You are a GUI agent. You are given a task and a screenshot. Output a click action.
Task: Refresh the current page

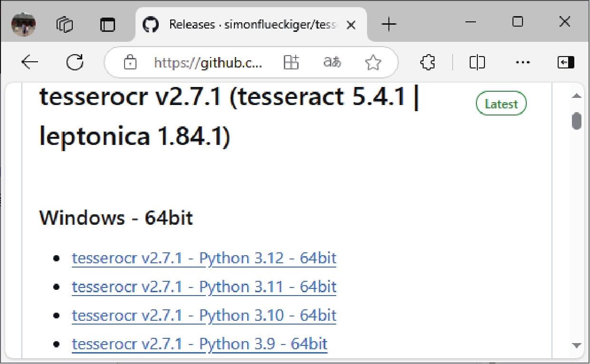pos(75,62)
